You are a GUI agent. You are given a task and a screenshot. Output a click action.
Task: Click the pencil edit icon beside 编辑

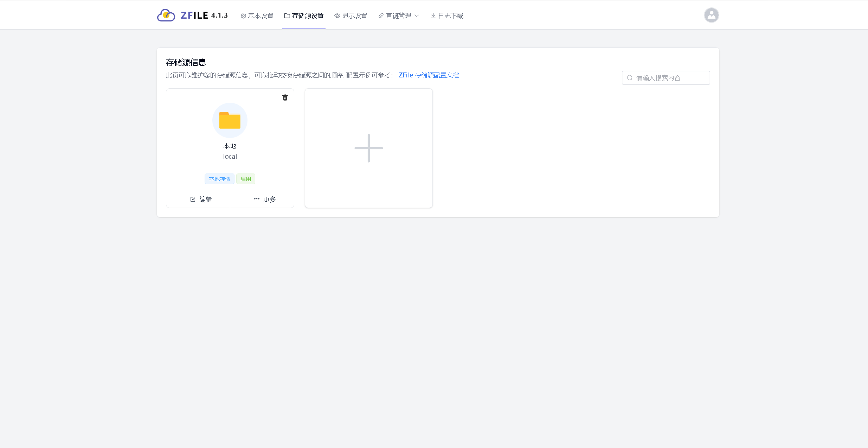(x=193, y=199)
